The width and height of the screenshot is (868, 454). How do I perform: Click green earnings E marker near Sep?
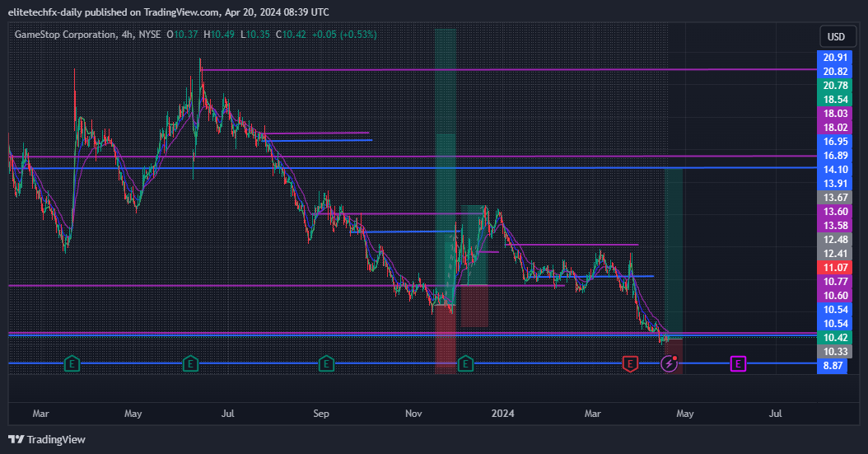pyautogui.click(x=326, y=363)
